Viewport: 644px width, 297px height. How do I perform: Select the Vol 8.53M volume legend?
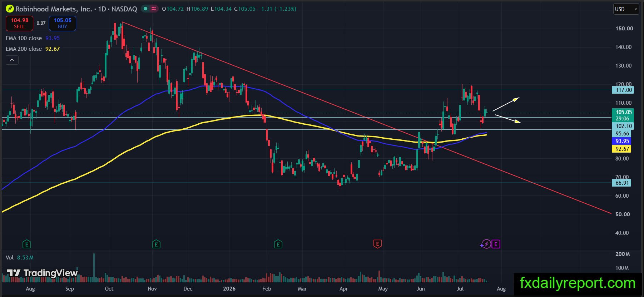tap(20, 257)
